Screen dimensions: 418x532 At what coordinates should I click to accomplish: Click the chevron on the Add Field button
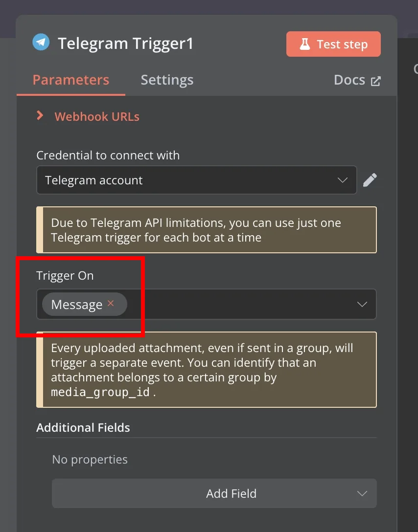pyautogui.click(x=362, y=494)
